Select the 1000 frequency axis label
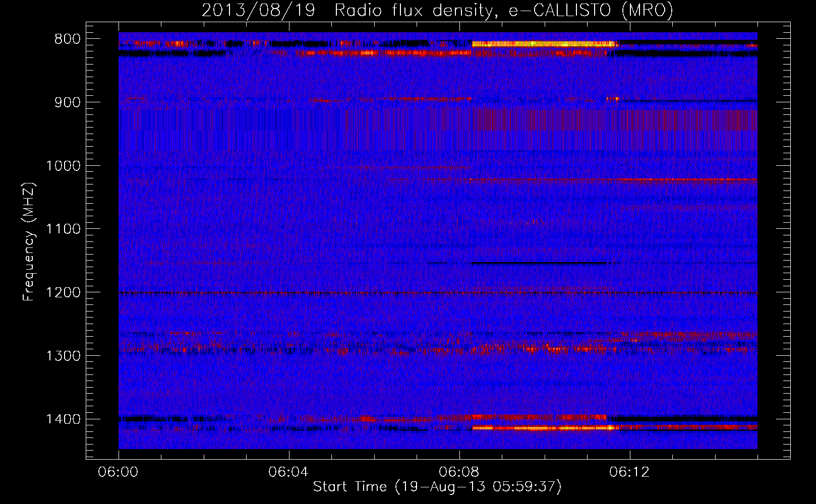The width and height of the screenshot is (816, 504). [x=63, y=166]
